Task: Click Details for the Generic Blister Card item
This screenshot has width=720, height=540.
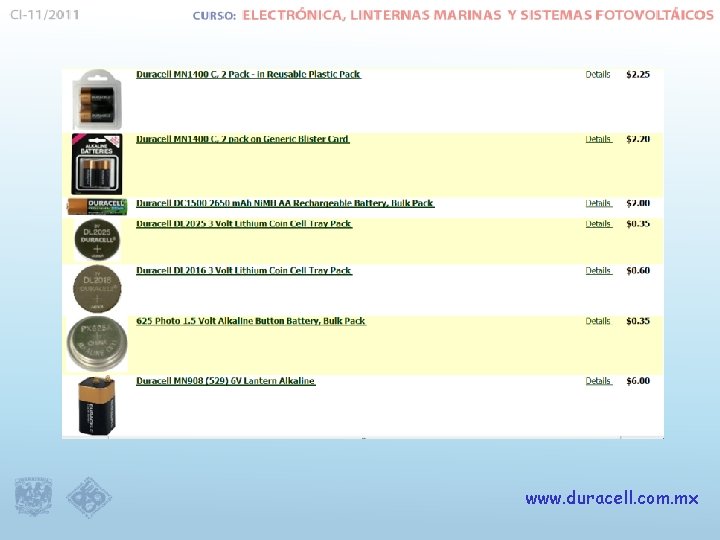Action: pos(599,139)
